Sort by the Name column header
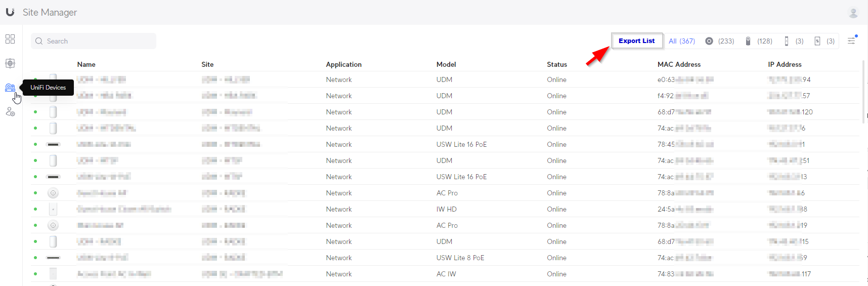This screenshot has height=286, width=868. 86,64
